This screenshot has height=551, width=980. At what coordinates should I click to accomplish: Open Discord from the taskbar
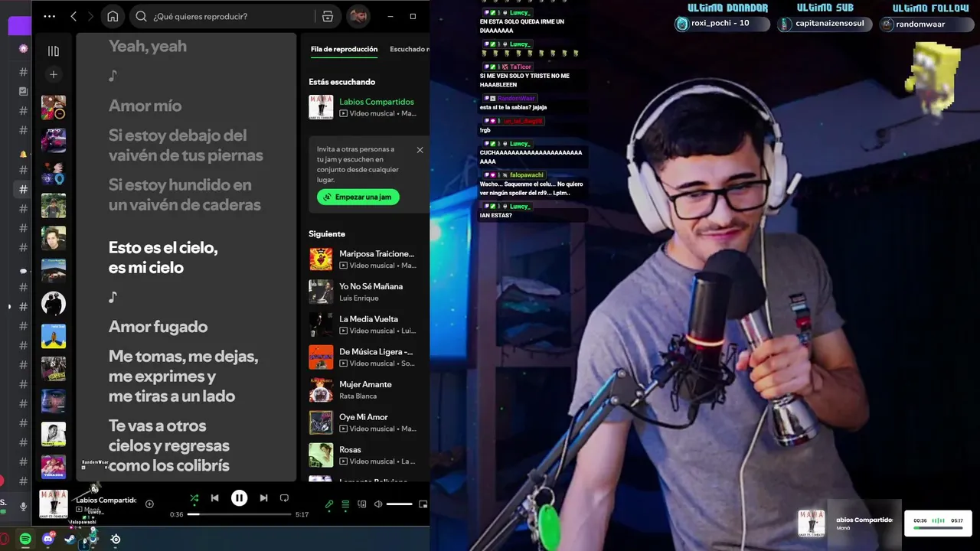[48, 540]
